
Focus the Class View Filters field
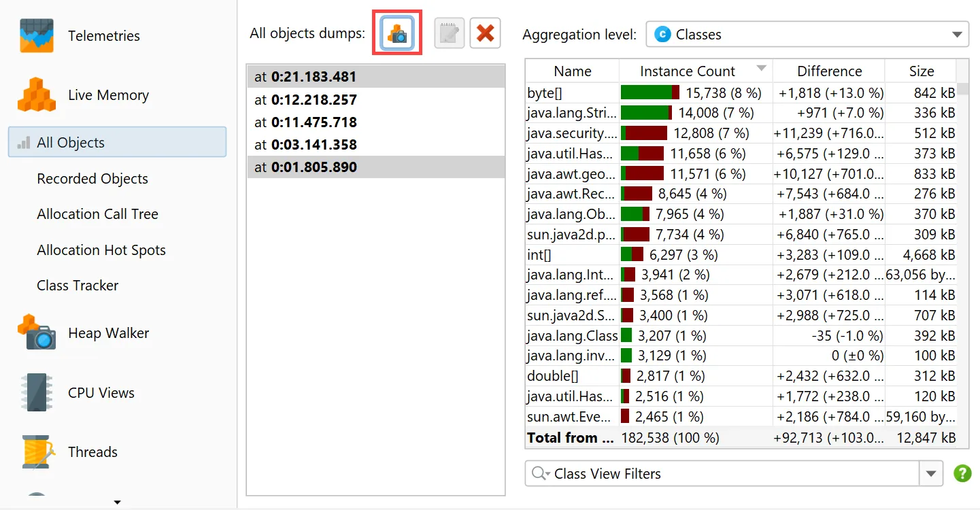(x=722, y=473)
